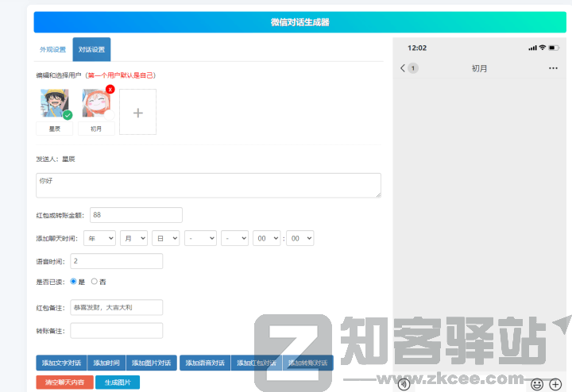Open the 日 day dropdown
The width and height of the screenshot is (572, 392).
[x=165, y=238]
